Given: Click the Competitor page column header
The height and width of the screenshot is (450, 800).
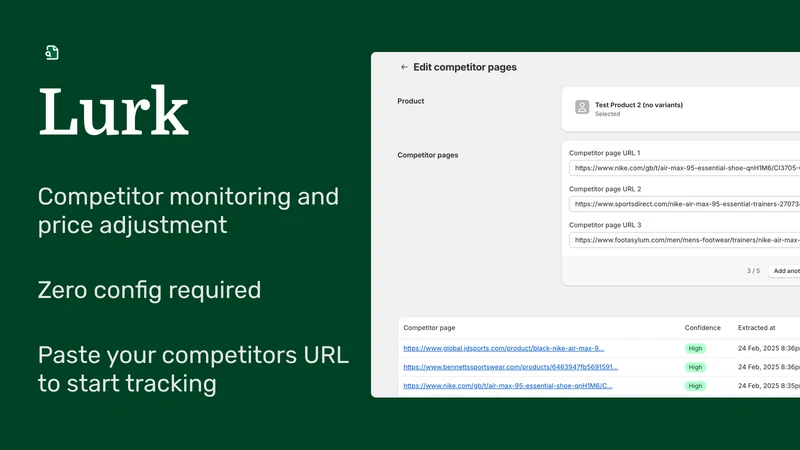Looking at the screenshot, I should pyautogui.click(x=429, y=328).
